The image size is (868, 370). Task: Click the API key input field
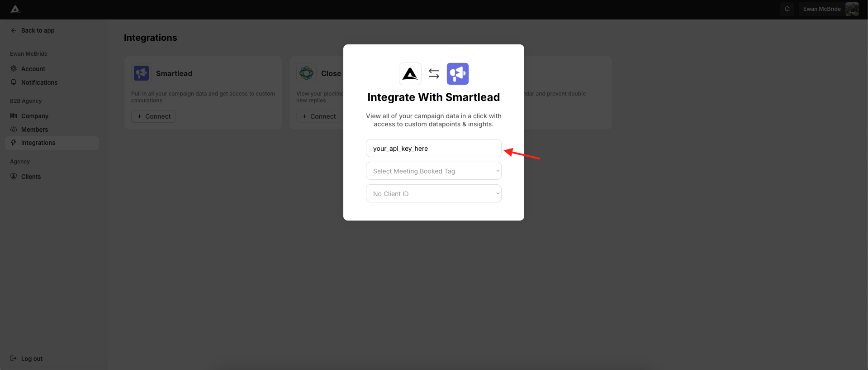[x=433, y=149]
